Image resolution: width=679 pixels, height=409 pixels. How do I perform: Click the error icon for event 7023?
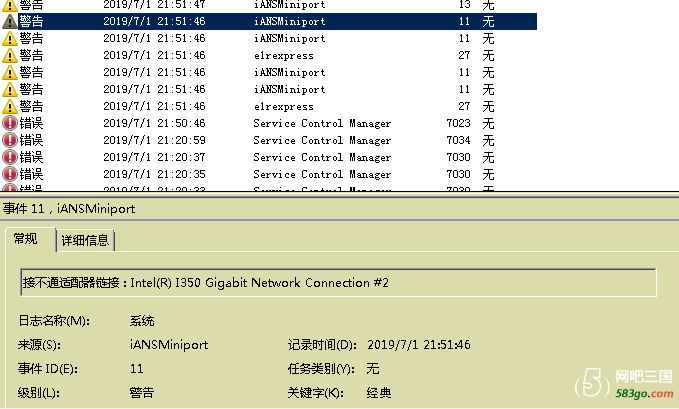coord(10,123)
